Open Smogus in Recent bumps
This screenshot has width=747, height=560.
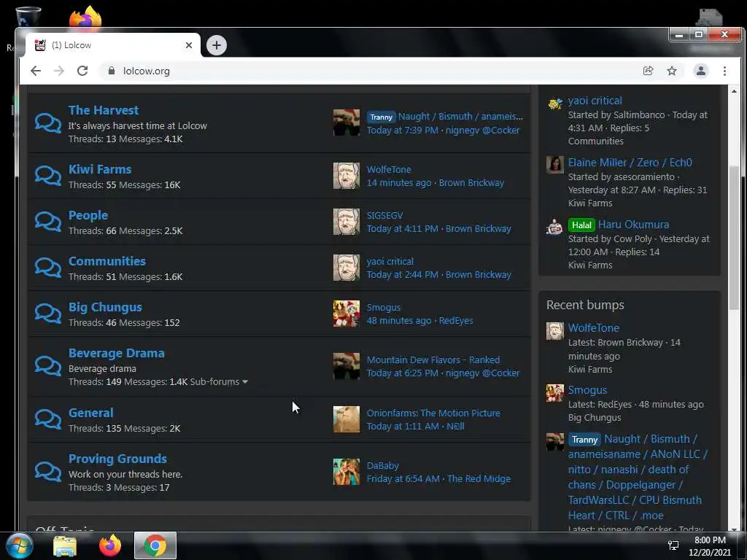pos(587,389)
